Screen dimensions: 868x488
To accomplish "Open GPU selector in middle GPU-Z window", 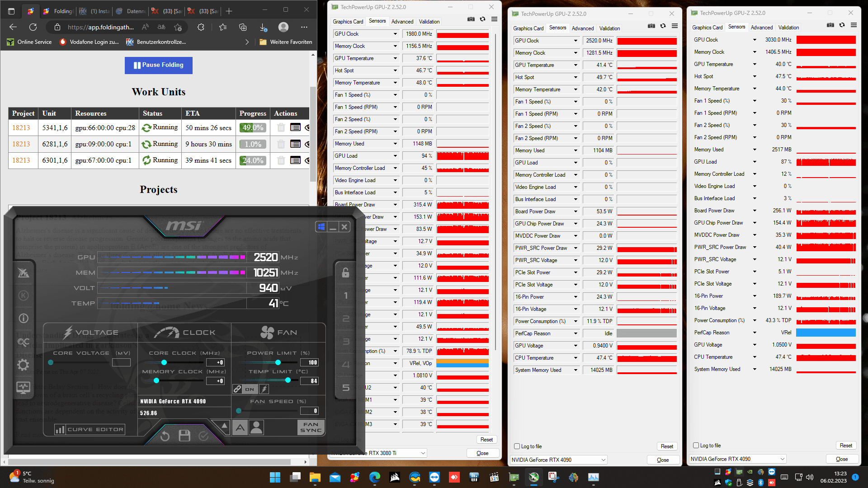I will pos(558,460).
